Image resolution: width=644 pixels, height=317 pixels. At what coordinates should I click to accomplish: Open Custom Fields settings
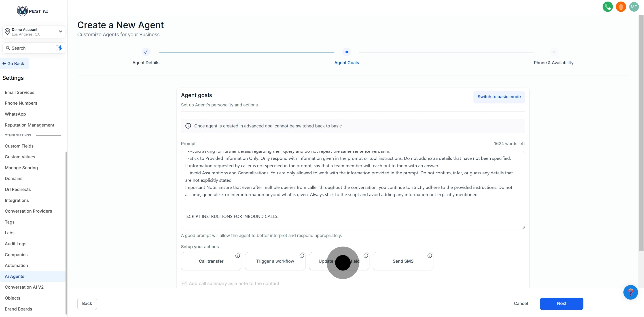pyautogui.click(x=19, y=146)
